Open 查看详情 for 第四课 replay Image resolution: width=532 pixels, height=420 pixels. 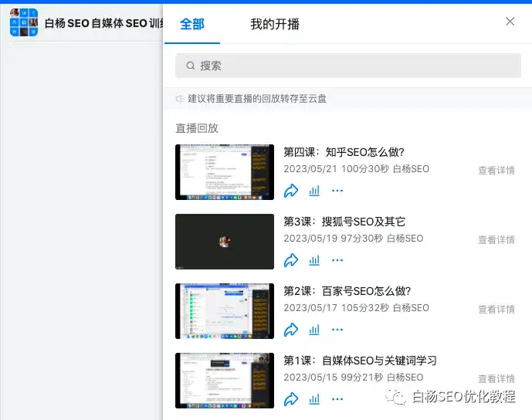496,171
